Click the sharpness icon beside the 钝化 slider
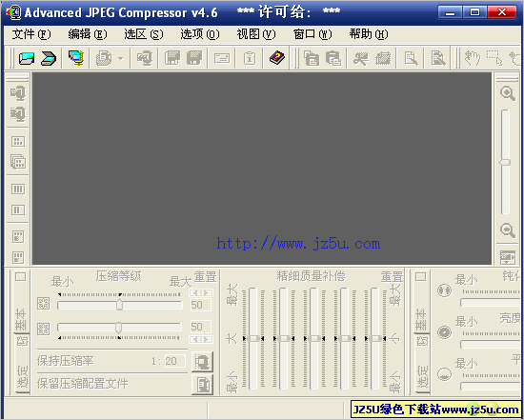Image resolution: width=524 pixels, height=420 pixels. (x=445, y=290)
